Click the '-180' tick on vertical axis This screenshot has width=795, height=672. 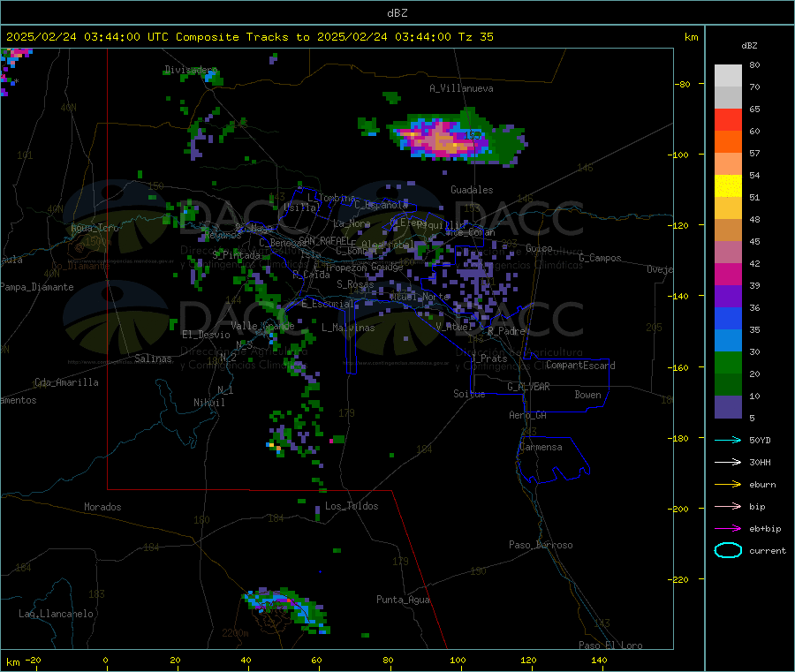(x=680, y=438)
